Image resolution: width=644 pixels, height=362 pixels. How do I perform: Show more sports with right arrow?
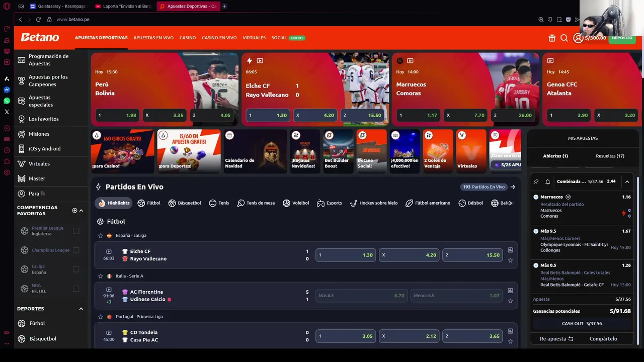click(x=510, y=203)
